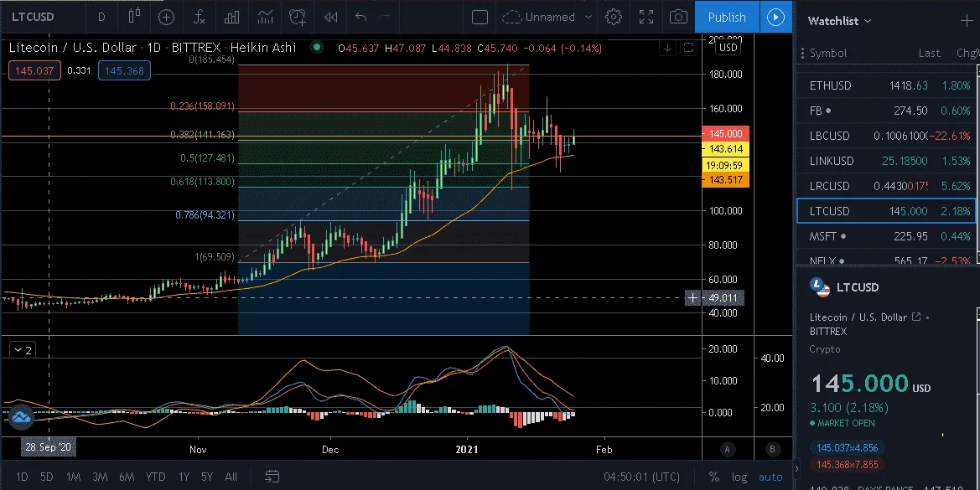
Task: Click the Publish button
Action: [x=727, y=17]
